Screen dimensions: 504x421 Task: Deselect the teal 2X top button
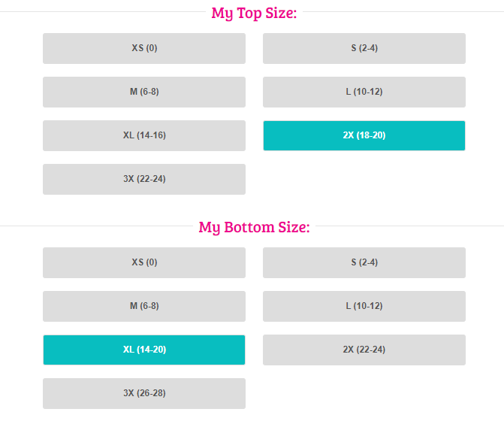[364, 135]
